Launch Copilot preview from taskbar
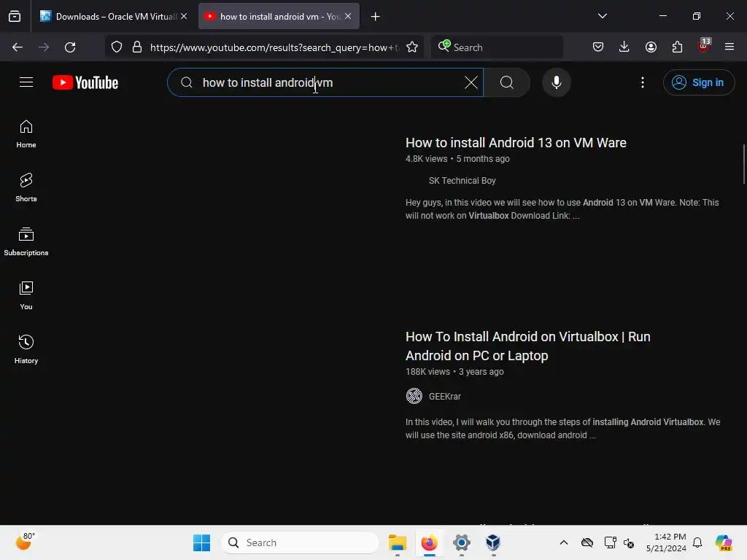The image size is (747, 560). tap(724, 542)
